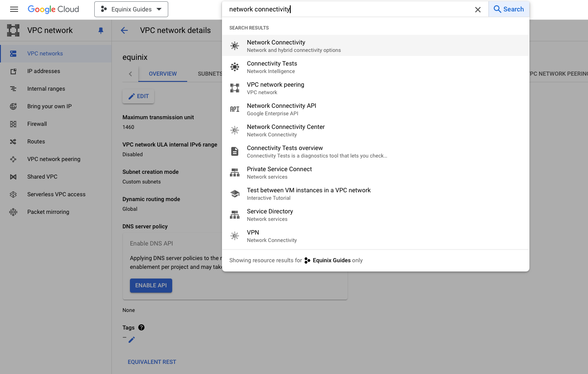Screen dimensions: 588x374
Task: Click the VPC networks sidebar icon
Action: (x=13, y=53)
